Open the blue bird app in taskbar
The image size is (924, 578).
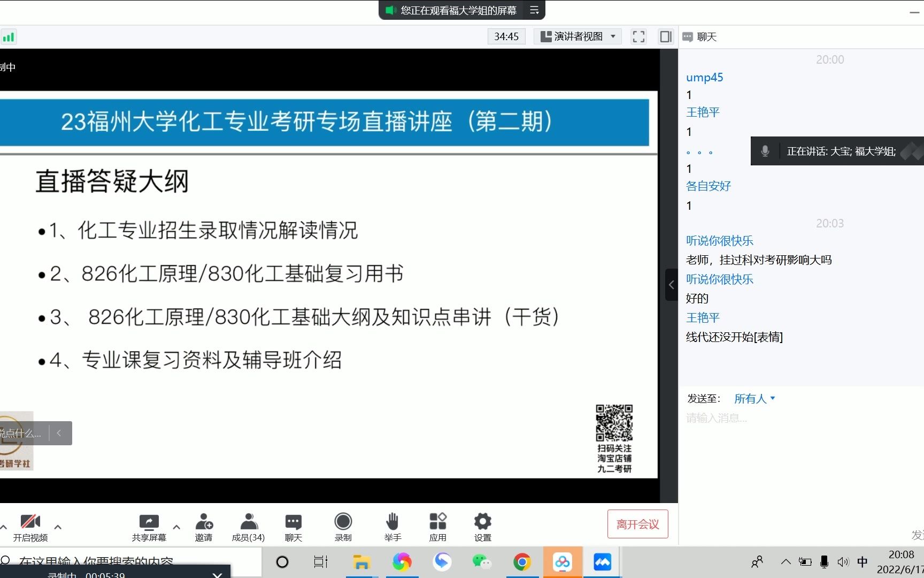(x=442, y=562)
